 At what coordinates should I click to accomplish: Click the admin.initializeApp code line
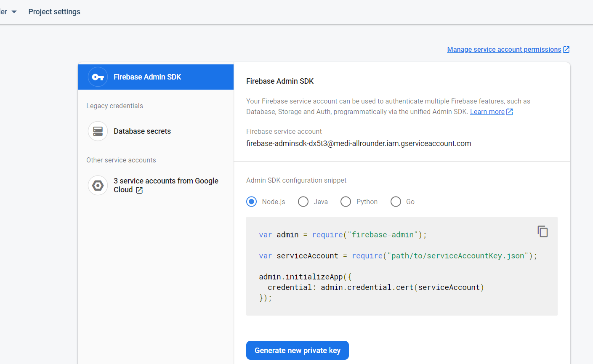coord(305,277)
